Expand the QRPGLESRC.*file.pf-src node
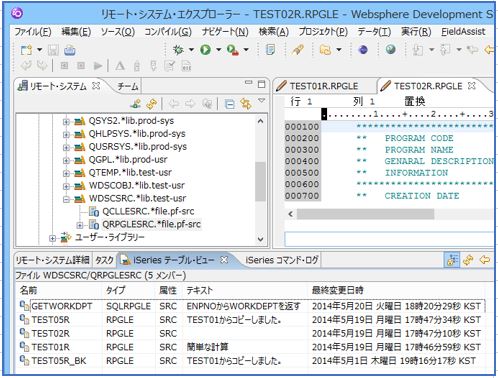The width and height of the screenshot is (498, 378). tap(79, 225)
